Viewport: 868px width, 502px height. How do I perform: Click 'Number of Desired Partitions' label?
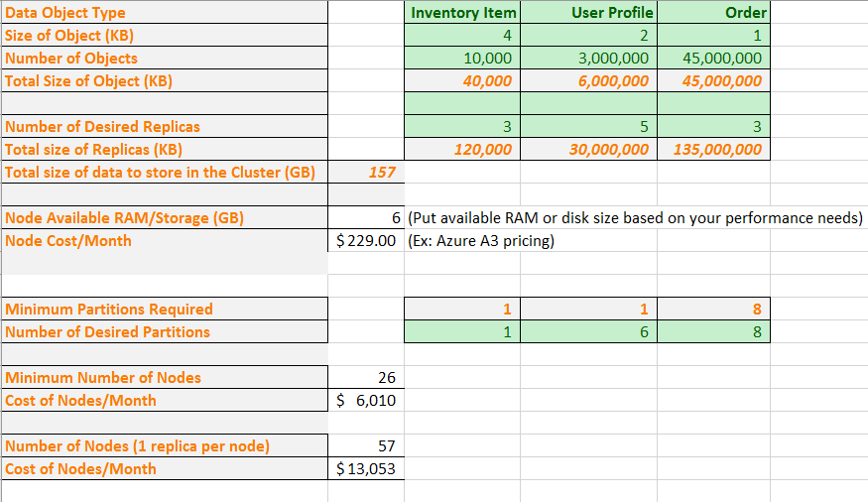165,331
